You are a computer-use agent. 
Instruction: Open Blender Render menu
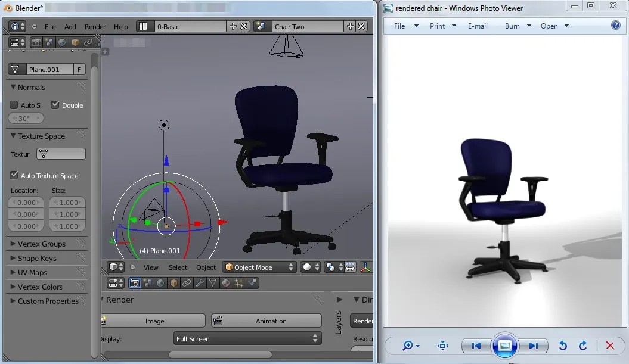[95, 27]
